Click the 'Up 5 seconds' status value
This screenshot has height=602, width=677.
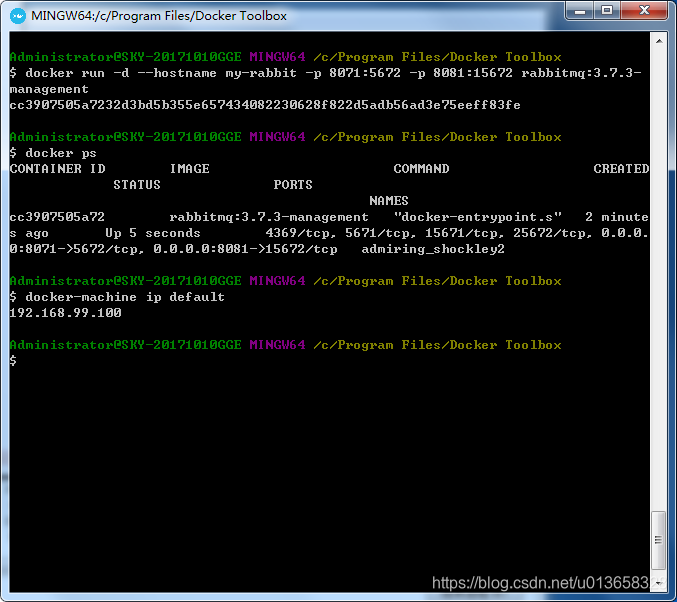tap(153, 233)
